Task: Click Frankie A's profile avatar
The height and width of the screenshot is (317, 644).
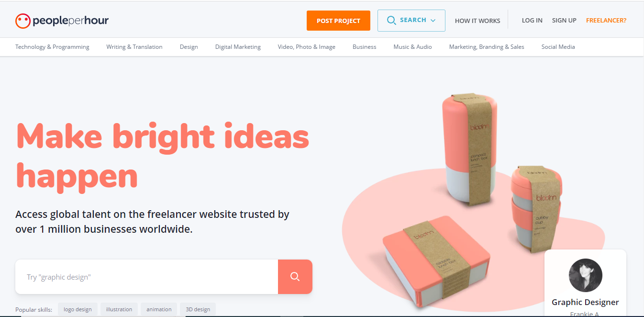Action: point(585,275)
